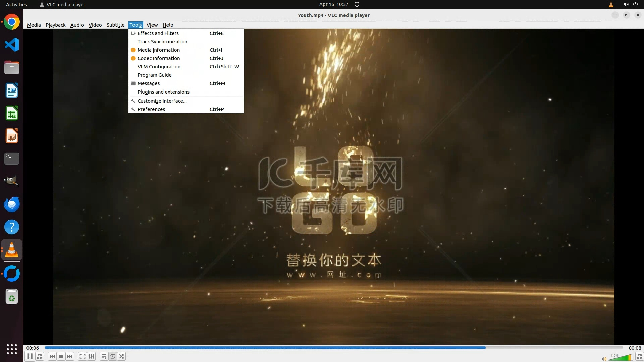Skip to next media track
Screen dimensions: 644x362
(70, 356)
